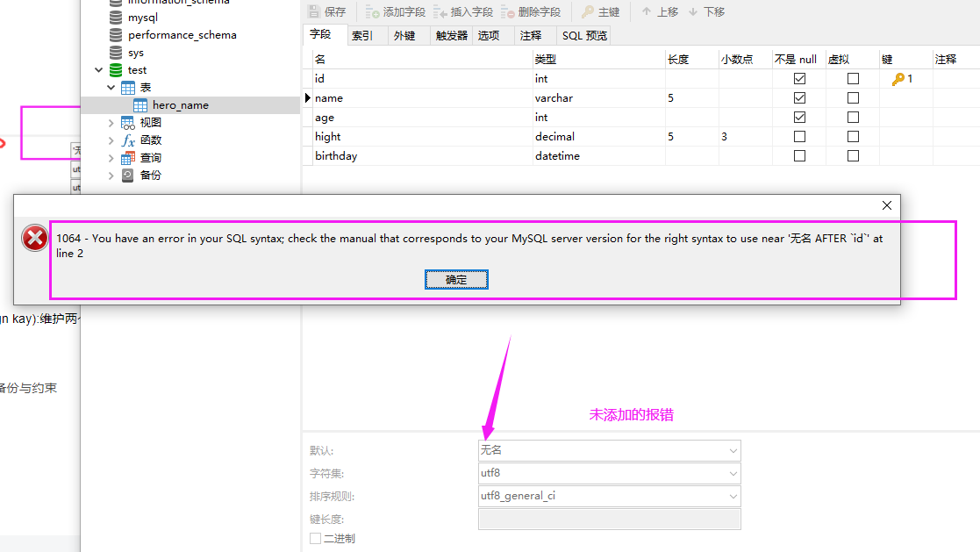Expand the Functions (函数) tree node
980x552 pixels.
(111, 140)
